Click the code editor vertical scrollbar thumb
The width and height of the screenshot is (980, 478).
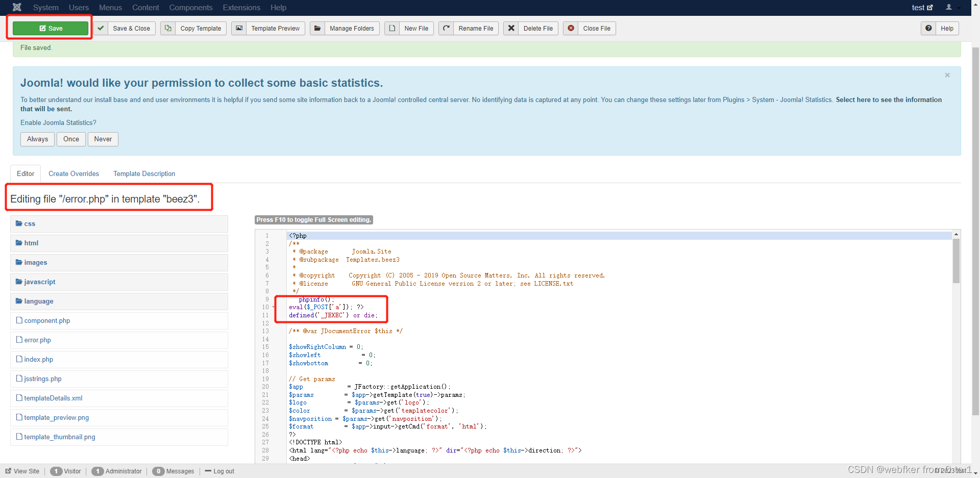click(x=956, y=261)
